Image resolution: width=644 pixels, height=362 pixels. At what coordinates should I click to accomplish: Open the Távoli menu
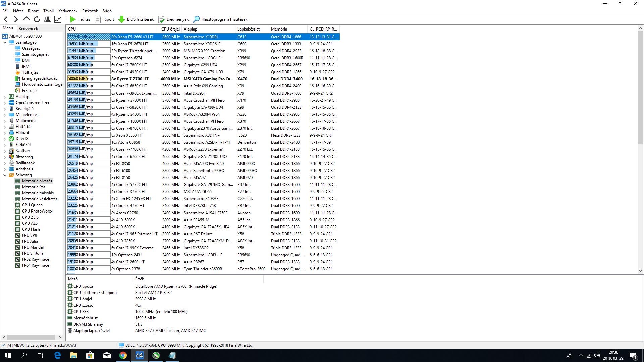point(48,11)
